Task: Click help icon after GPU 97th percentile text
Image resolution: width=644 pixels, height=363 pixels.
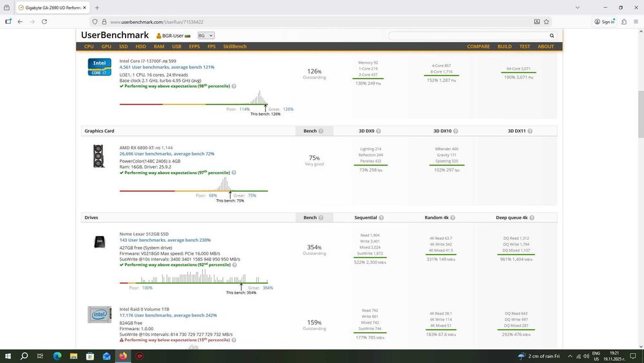Action: coord(234,173)
